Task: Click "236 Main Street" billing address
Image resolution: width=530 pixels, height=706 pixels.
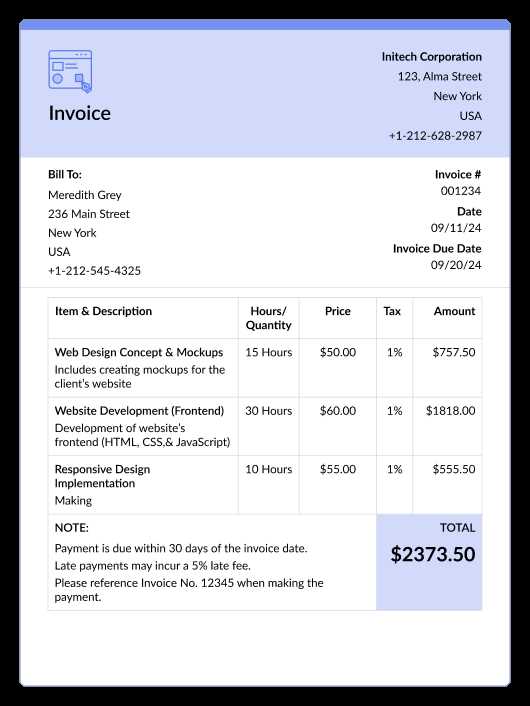Action: [x=89, y=214]
